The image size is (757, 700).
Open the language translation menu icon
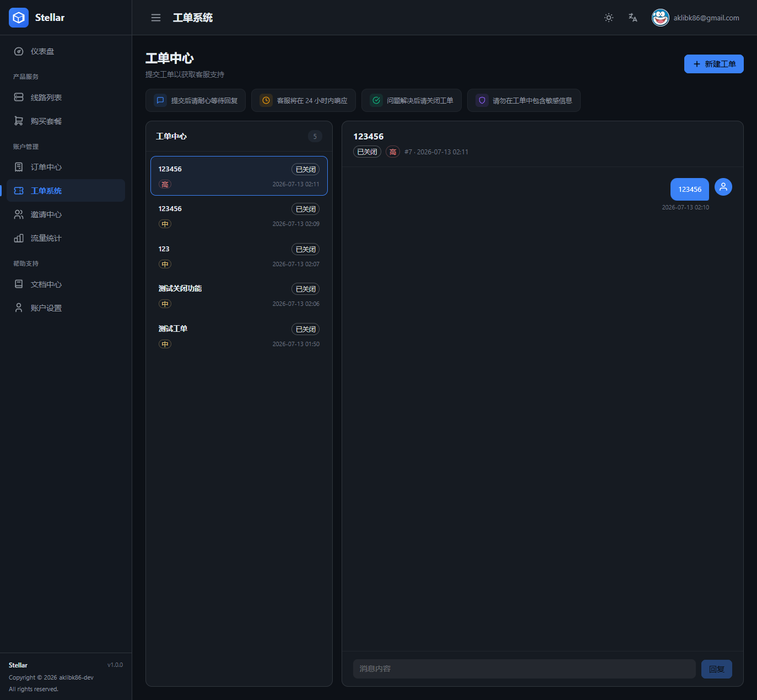point(633,18)
